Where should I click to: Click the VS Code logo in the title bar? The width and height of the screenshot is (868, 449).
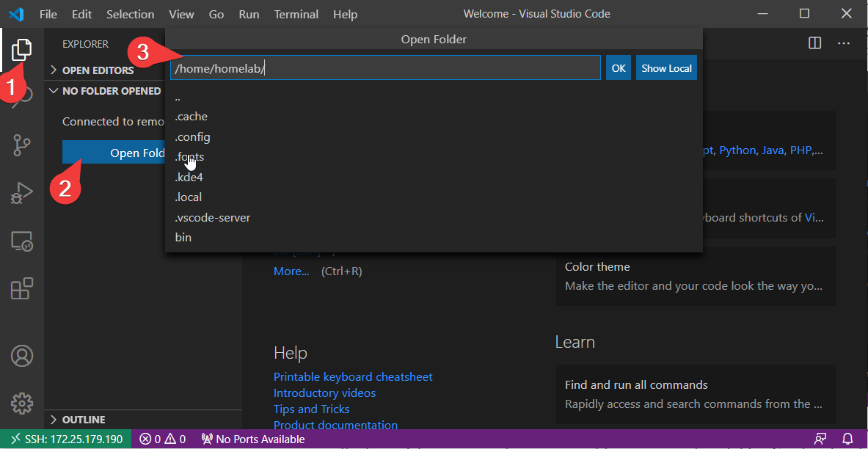click(16, 14)
